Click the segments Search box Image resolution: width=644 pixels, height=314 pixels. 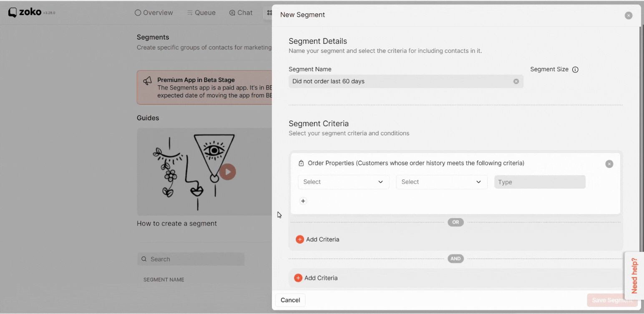(191, 259)
